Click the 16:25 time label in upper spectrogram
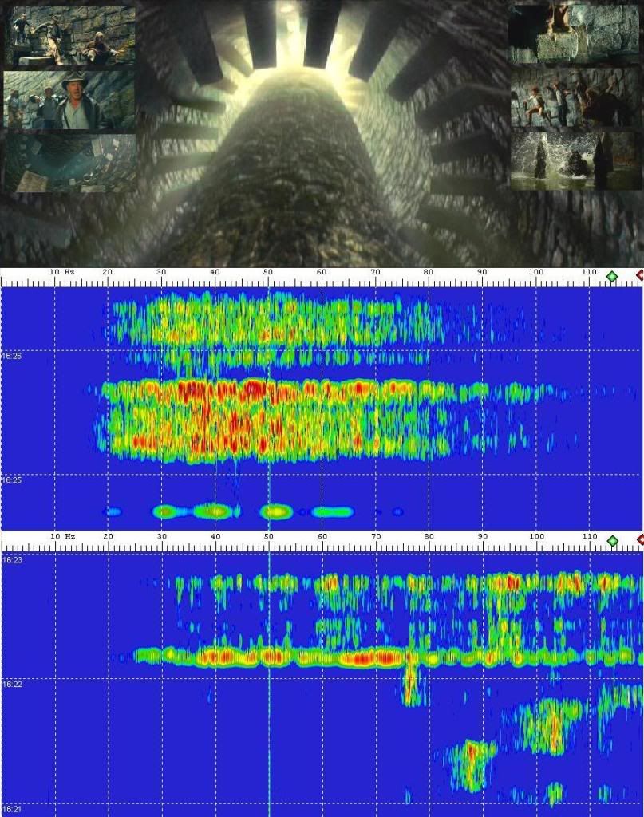Viewport: 644px width, 817px height. click(x=11, y=480)
